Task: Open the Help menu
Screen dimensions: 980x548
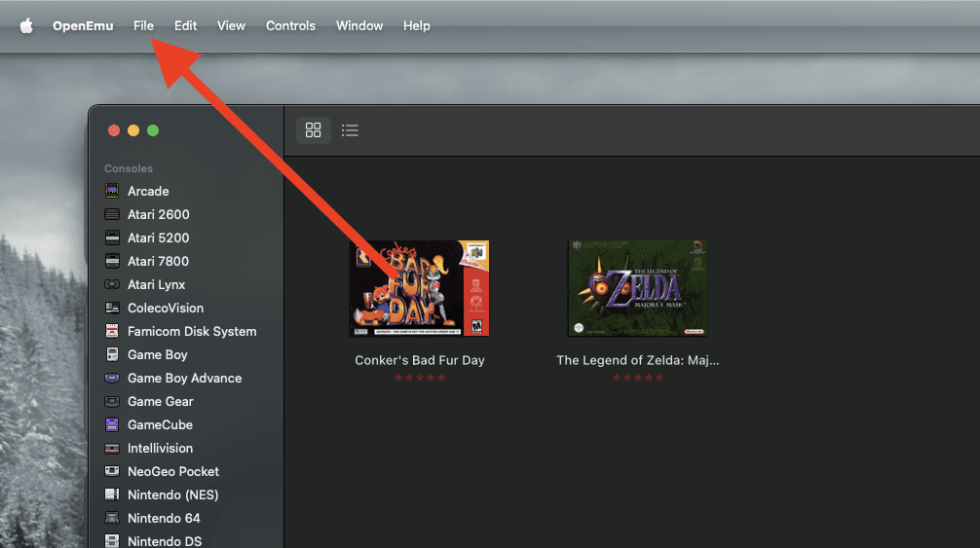Action: click(416, 25)
